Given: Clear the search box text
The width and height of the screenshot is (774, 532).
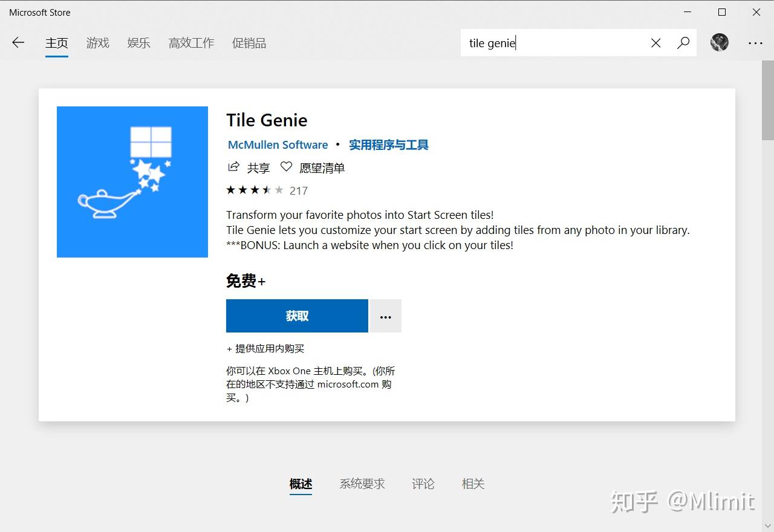Looking at the screenshot, I should (x=655, y=43).
